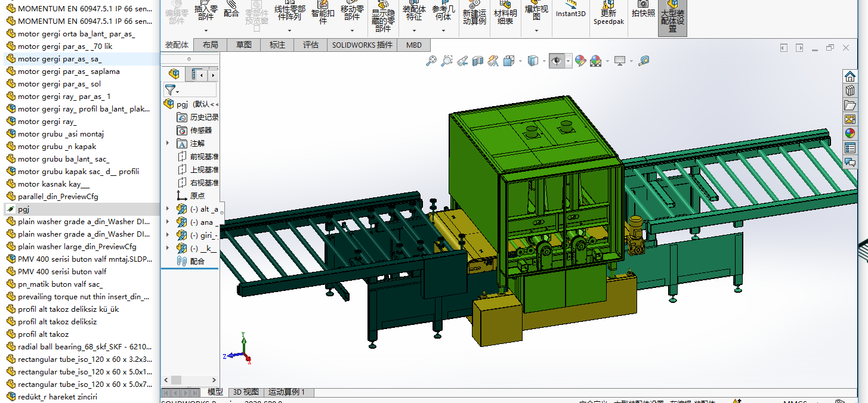Open the SOLIDWORKS 插件 tab
The height and width of the screenshot is (403, 868).
coord(362,45)
